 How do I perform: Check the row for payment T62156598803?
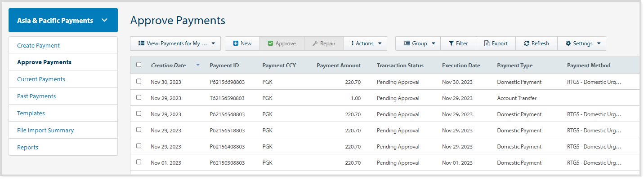click(x=139, y=97)
